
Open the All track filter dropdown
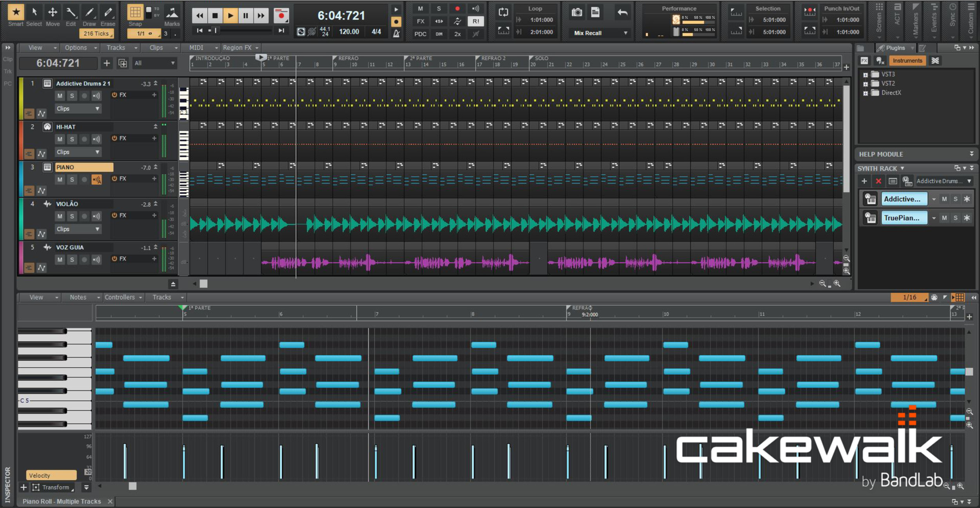(154, 63)
